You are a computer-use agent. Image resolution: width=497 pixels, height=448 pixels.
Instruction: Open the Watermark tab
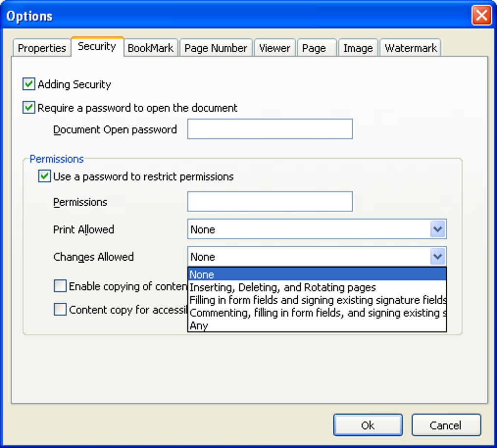click(x=411, y=48)
